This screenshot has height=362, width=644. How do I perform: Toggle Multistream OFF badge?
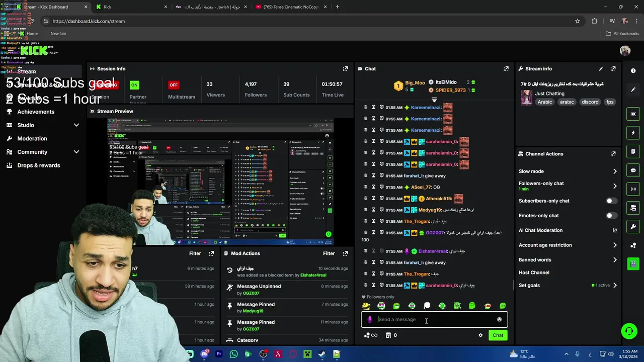[x=174, y=85]
